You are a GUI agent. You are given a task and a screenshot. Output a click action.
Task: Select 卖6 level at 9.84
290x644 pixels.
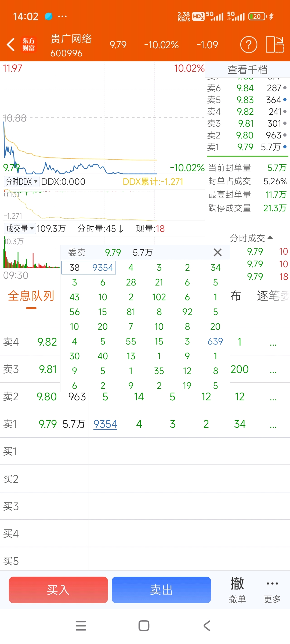click(247, 88)
